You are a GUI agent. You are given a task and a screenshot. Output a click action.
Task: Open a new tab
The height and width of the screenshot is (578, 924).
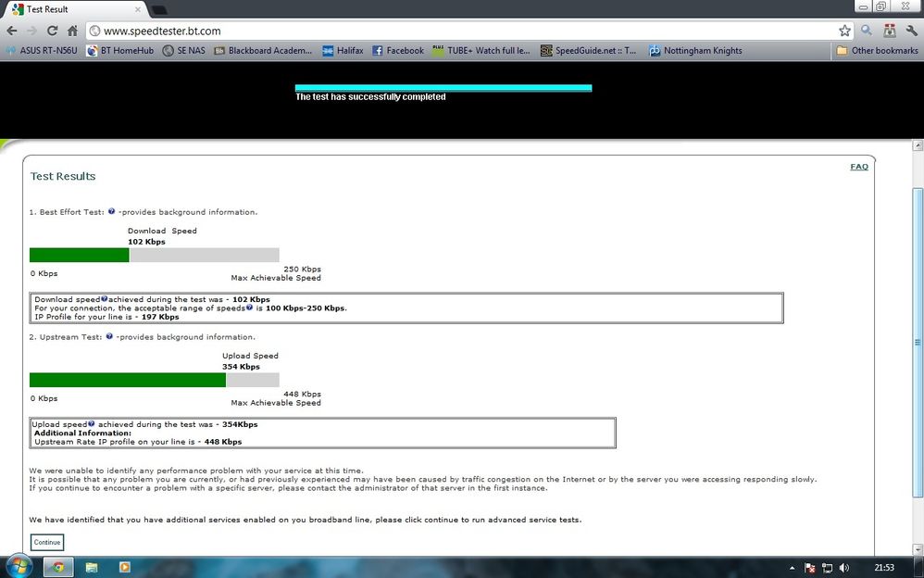tap(159, 10)
